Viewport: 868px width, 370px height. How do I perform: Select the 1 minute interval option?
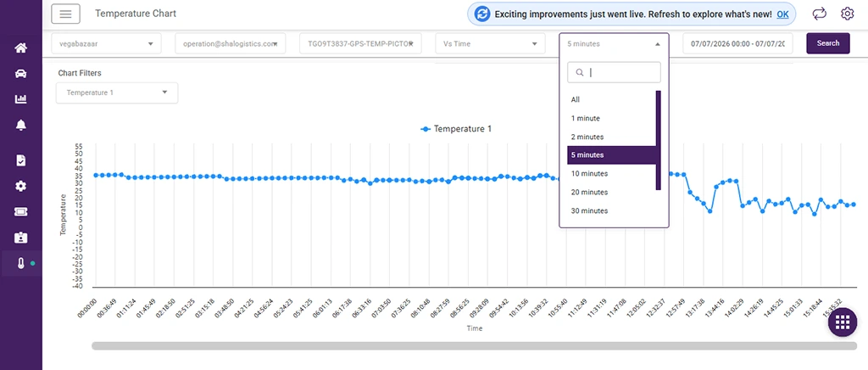(611, 119)
